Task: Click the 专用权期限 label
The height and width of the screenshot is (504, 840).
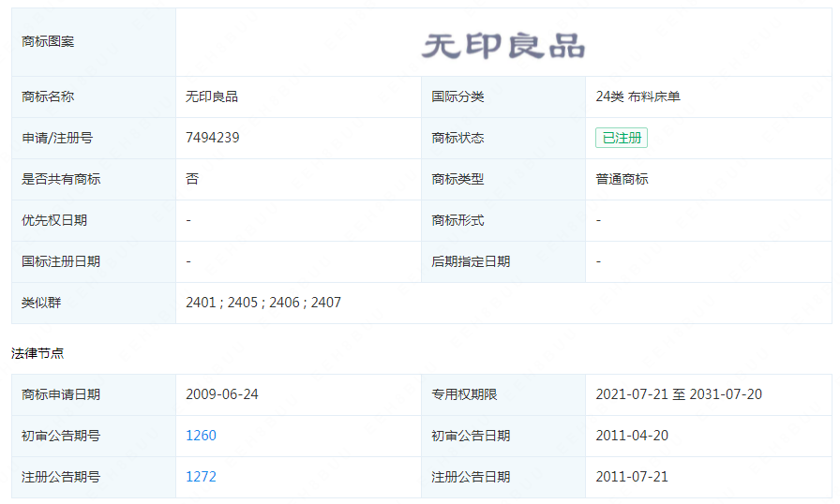Action: coord(464,394)
